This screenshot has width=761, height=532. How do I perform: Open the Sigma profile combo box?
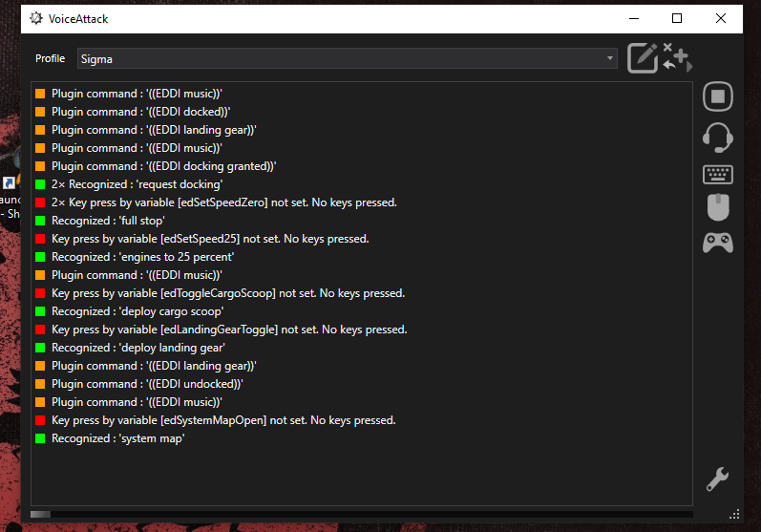(x=347, y=58)
